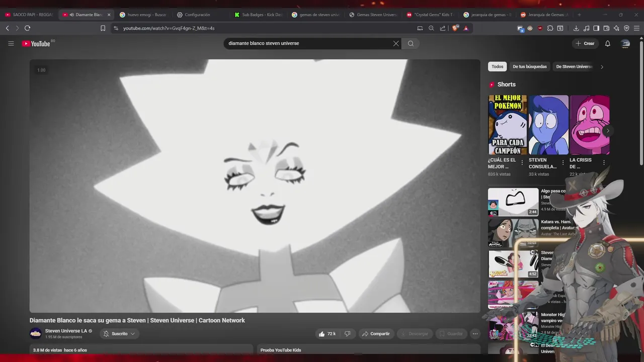This screenshot has width=644, height=362.
Task: Open Brave VPN shield icon
Action: point(626,28)
